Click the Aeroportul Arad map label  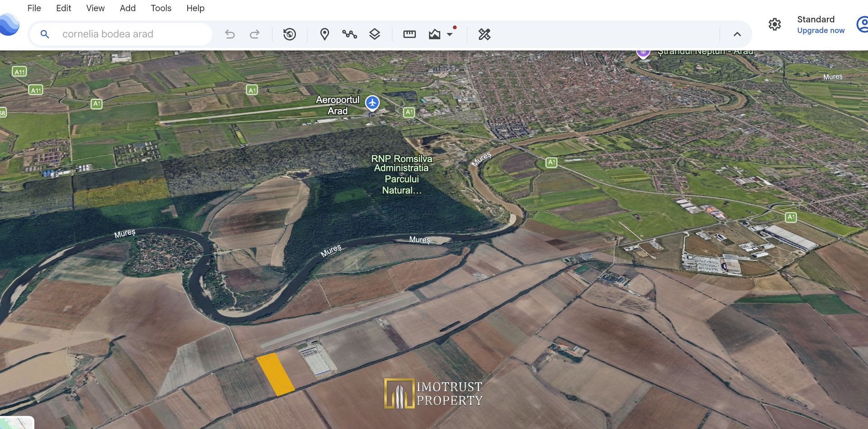337,105
